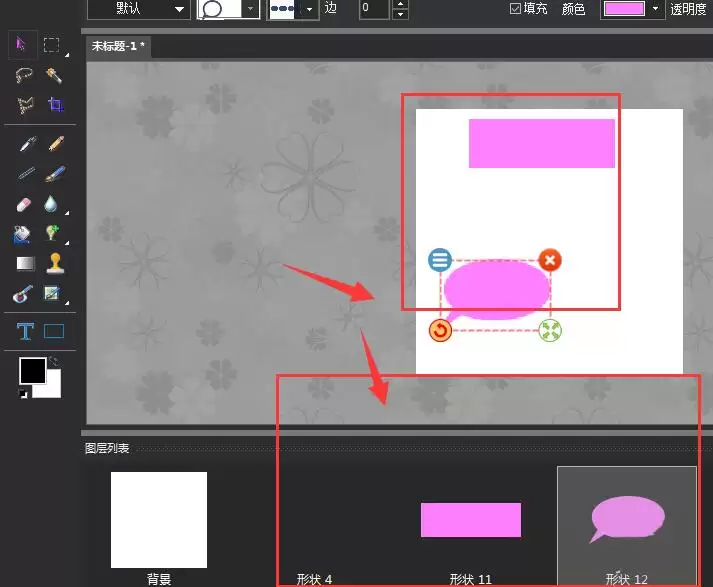Increase the 边 border value with stepper
This screenshot has width=713, height=587.
click(x=400, y=4)
